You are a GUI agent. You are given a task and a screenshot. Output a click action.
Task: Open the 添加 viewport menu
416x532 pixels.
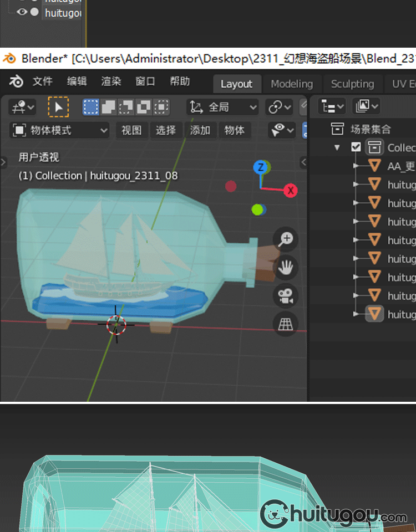200,130
